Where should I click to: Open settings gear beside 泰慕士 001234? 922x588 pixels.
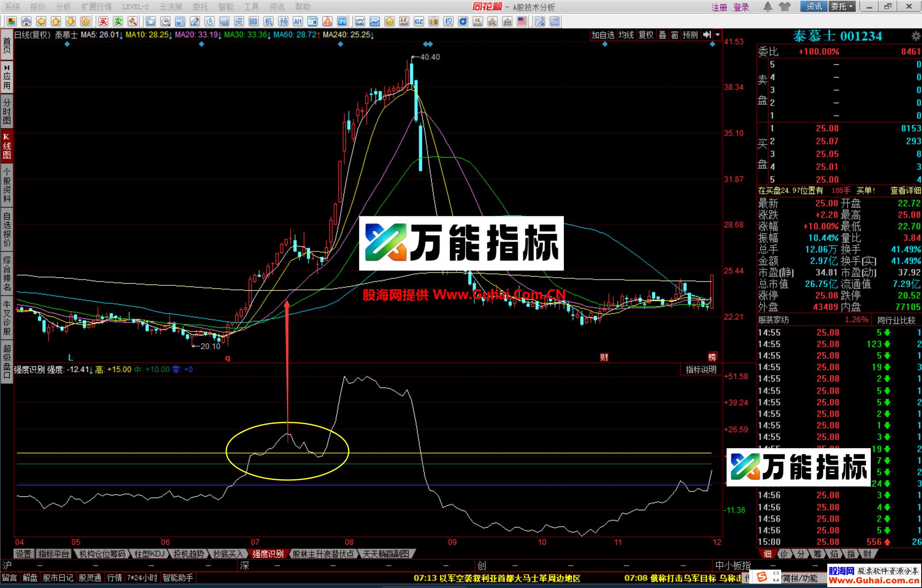pos(915,37)
